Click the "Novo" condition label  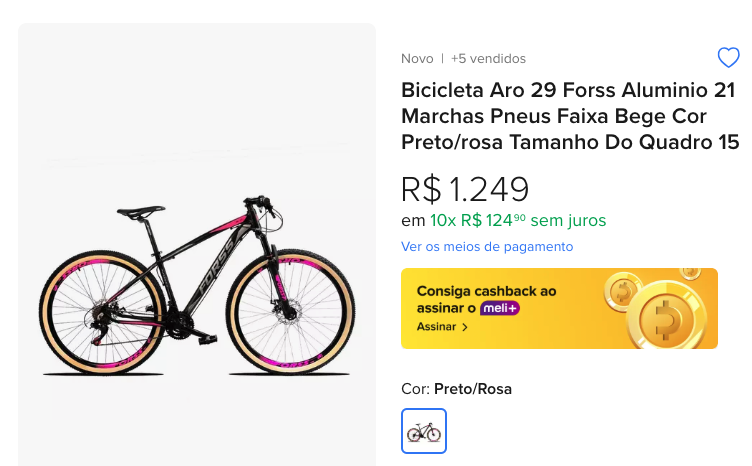coord(417,58)
